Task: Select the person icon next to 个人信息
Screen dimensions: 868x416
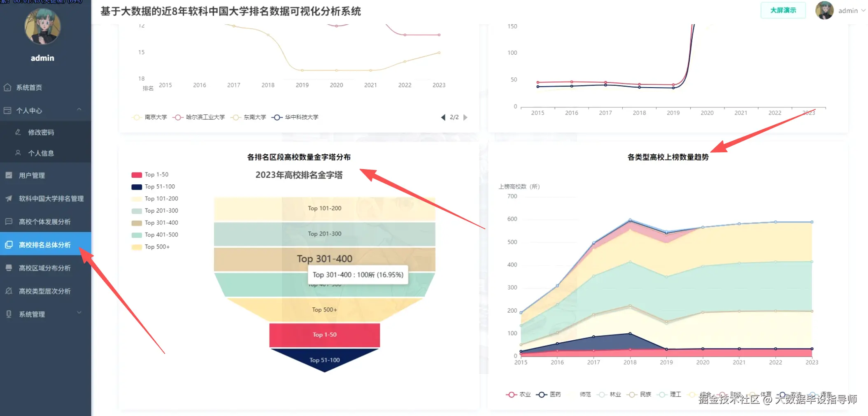Action: (x=17, y=153)
